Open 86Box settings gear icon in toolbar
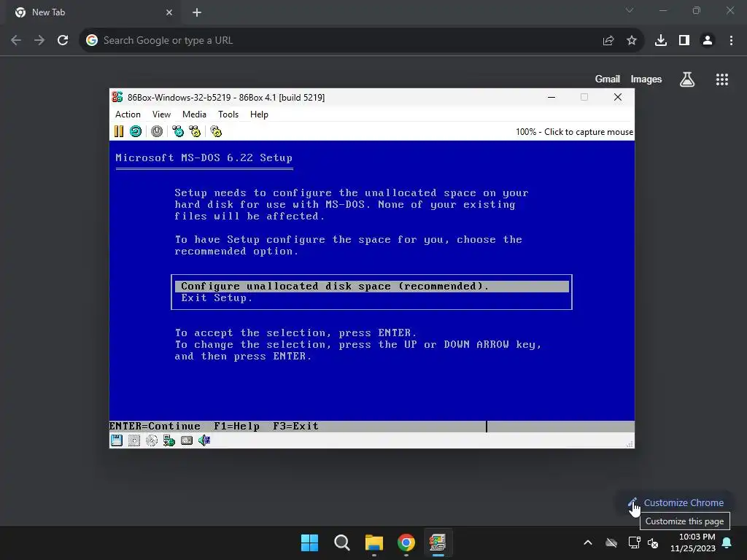The width and height of the screenshot is (747, 560). click(216, 131)
